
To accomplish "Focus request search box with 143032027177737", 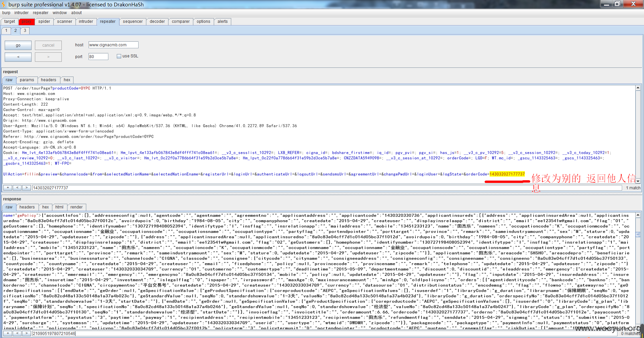I will click(x=327, y=188).
